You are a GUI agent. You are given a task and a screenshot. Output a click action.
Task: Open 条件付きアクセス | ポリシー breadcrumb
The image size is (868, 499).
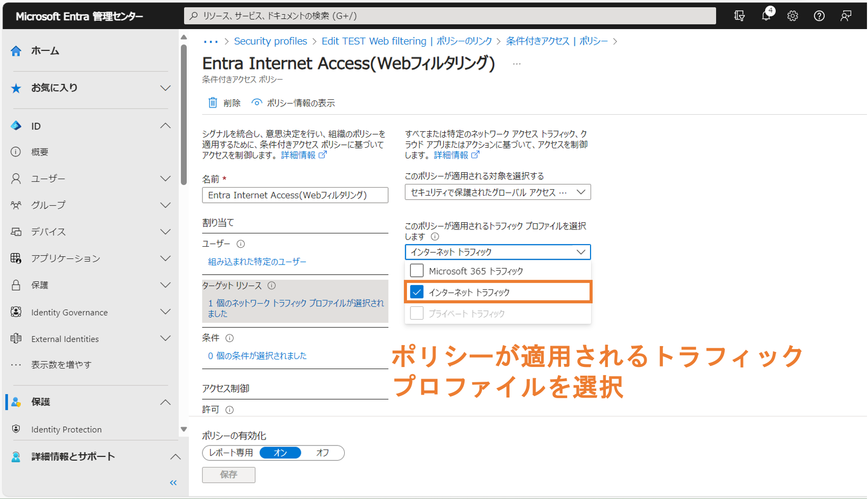point(556,41)
